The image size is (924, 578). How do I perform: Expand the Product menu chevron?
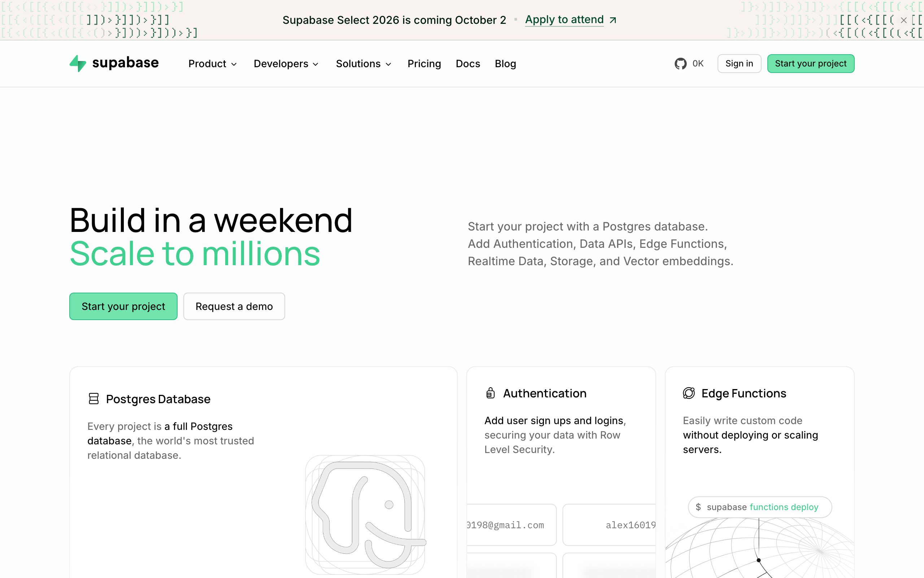pos(234,64)
